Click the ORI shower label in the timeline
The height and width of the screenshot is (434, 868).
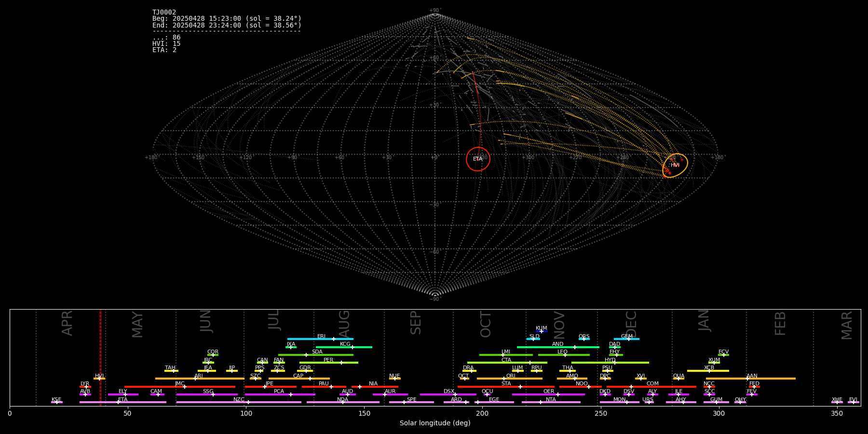[511, 376]
